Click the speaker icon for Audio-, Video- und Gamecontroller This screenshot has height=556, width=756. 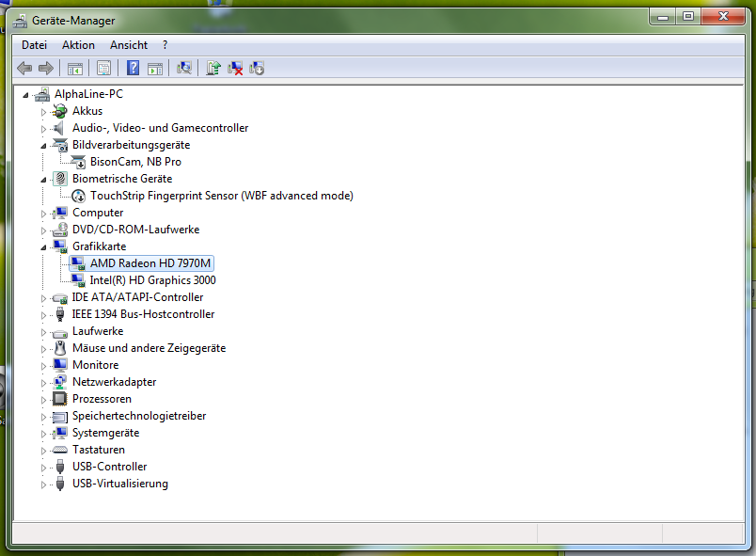pyautogui.click(x=58, y=128)
